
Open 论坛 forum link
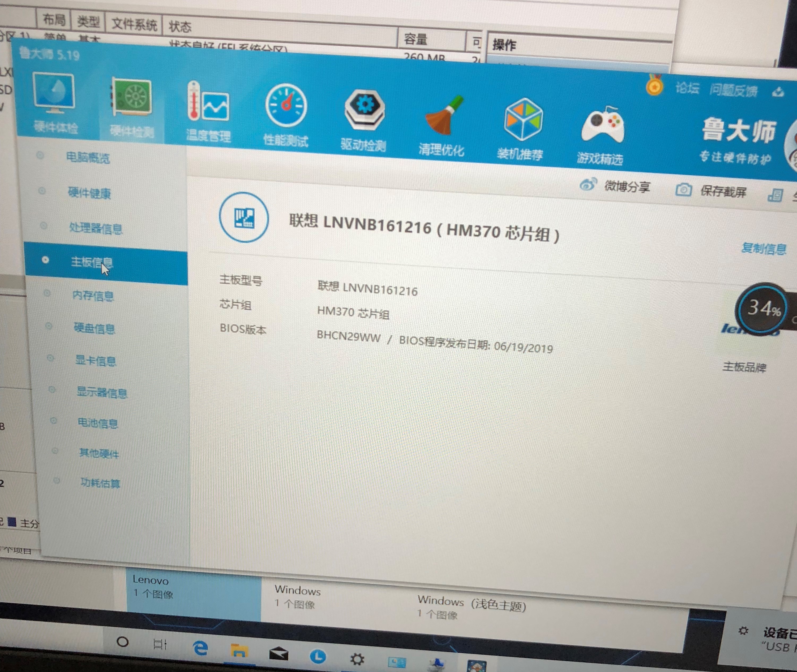[x=687, y=88]
